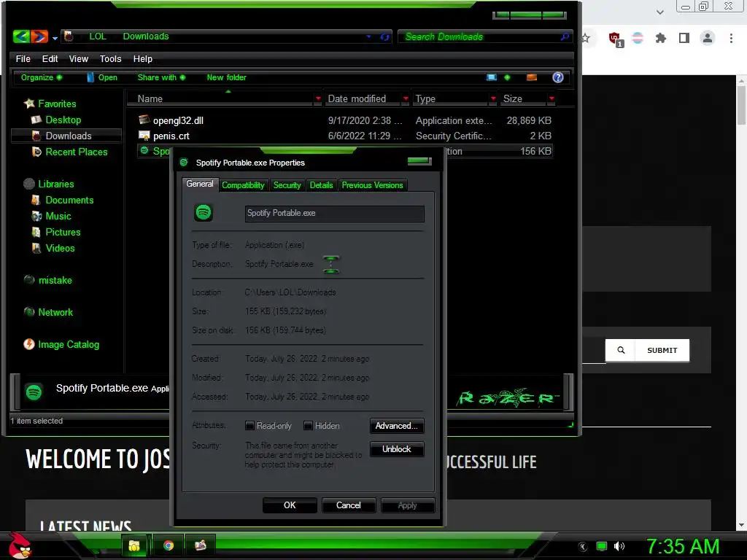Image resolution: width=747 pixels, height=560 pixels.
Task: Open the Tools menu
Action: pos(110,58)
